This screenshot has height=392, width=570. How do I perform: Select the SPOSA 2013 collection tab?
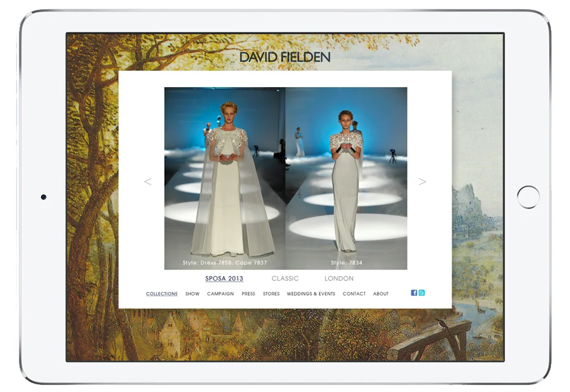(x=224, y=278)
